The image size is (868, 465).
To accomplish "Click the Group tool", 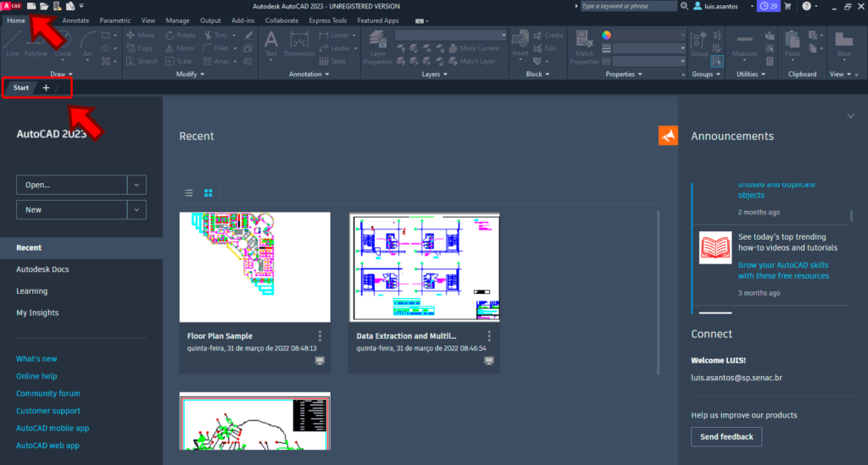I will [x=699, y=44].
